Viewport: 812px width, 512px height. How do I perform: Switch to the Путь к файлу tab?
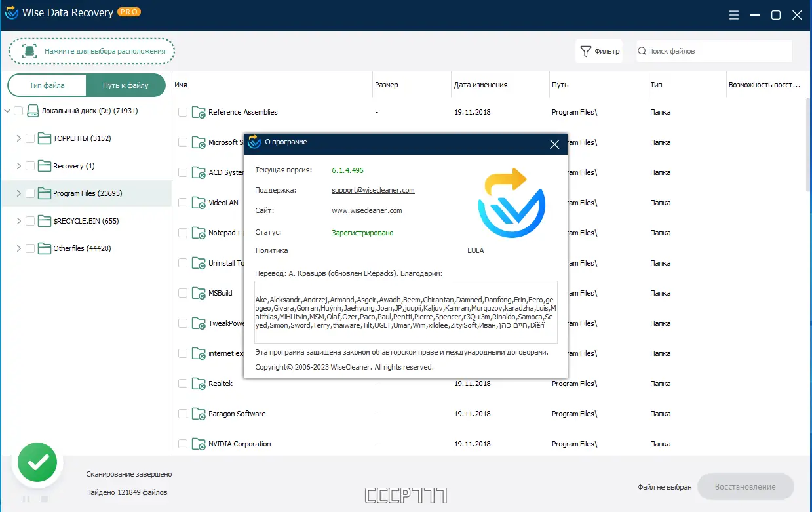(x=125, y=85)
